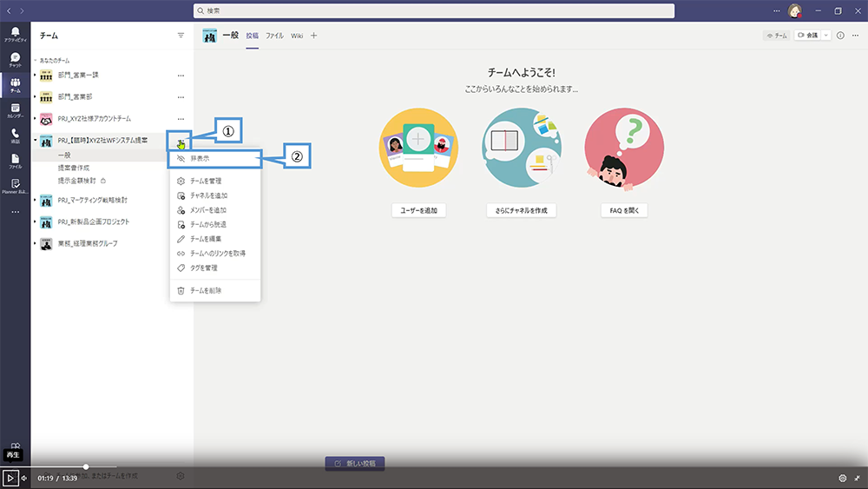The width and height of the screenshot is (868, 489).
Task: Select the Teams icon in sidebar
Action: coord(15,85)
